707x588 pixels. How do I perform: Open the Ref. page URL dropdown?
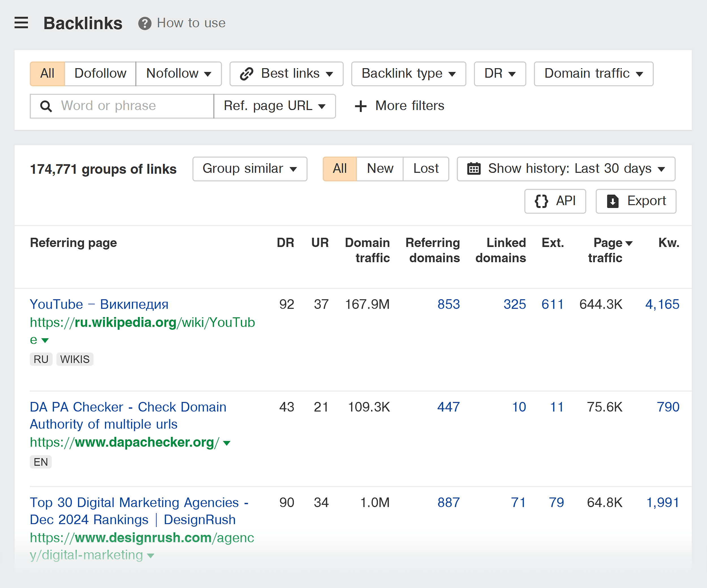pyautogui.click(x=275, y=106)
